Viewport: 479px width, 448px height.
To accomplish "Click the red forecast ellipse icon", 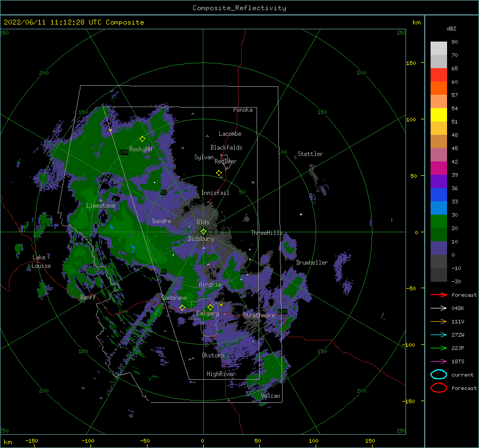I will pos(439,388).
